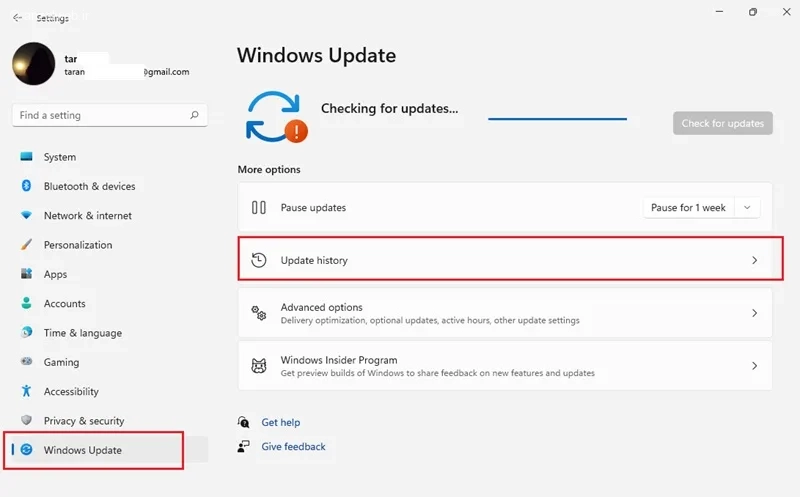800x497 pixels.
Task: Open the Give feedback link
Action: point(293,446)
